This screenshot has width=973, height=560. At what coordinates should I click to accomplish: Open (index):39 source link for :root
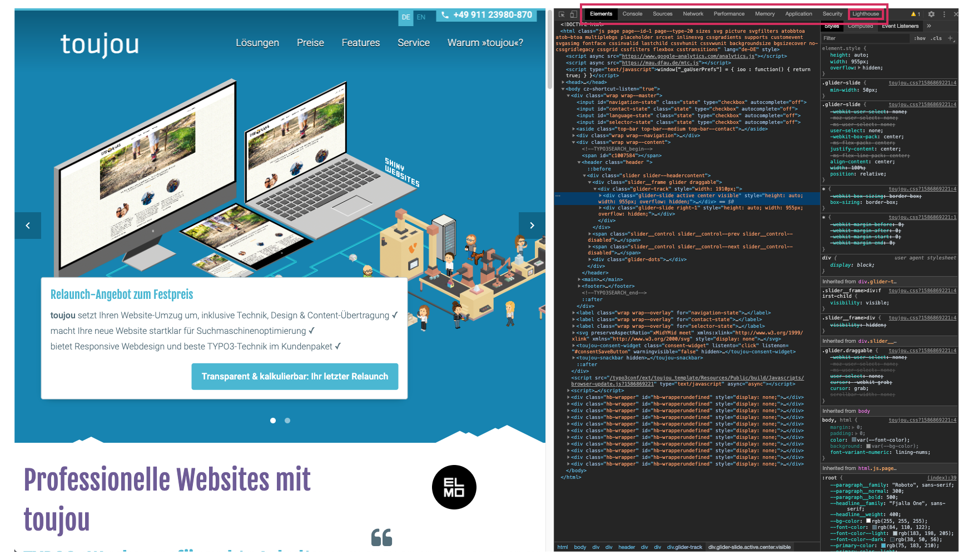(941, 478)
